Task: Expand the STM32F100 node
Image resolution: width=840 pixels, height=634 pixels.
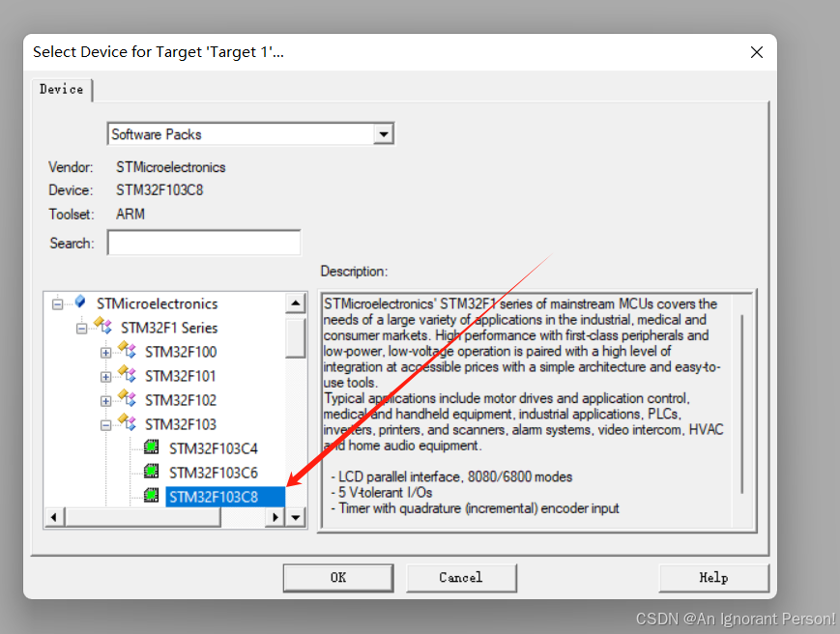Action: [x=105, y=353]
